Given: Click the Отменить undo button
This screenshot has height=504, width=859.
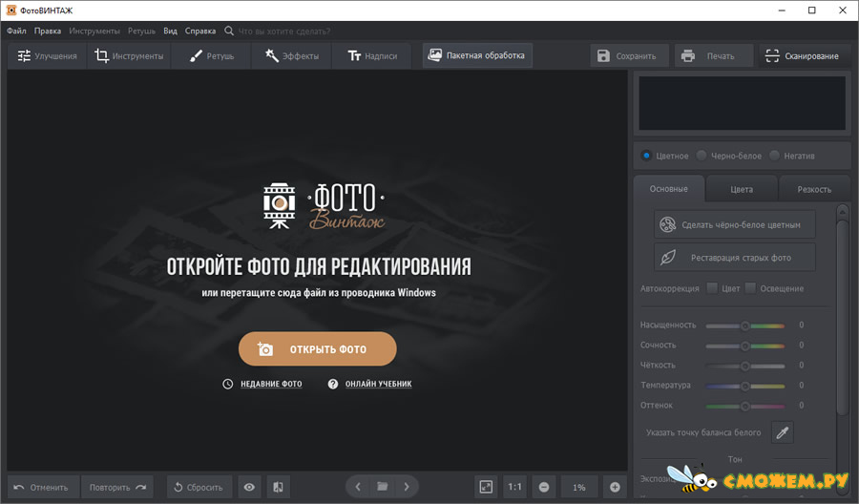Looking at the screenshot, I should click(x=43, y=487).
